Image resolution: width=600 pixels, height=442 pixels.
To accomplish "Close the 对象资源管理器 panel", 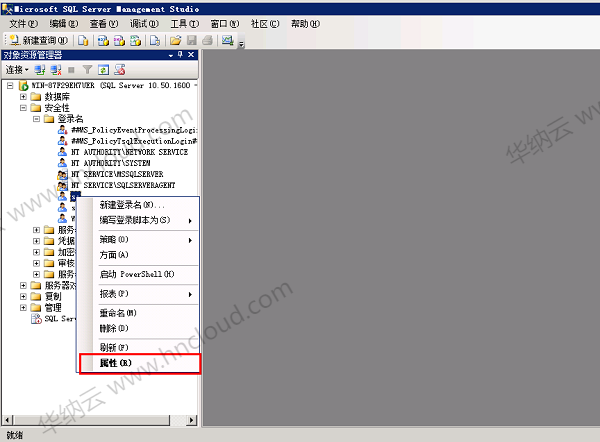I will [191, 55].
